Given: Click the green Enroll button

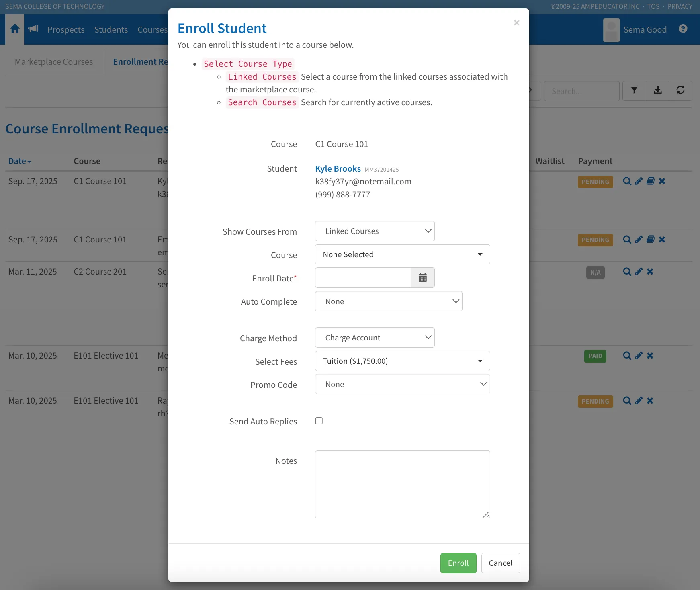Looking at the screenshot, I should [x=458, y=563].
